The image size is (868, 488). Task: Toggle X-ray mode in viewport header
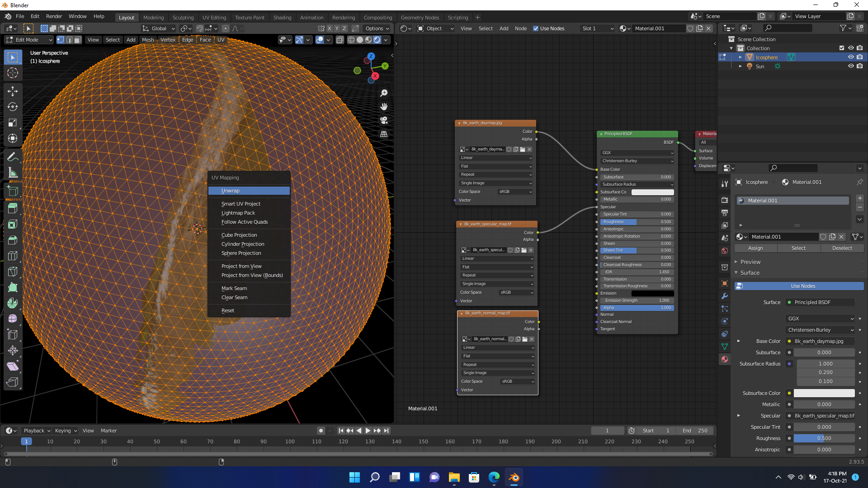(340, 40)
